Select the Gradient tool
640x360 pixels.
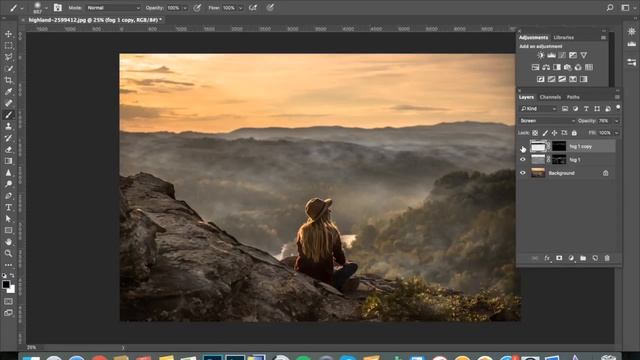pos(8,161)
